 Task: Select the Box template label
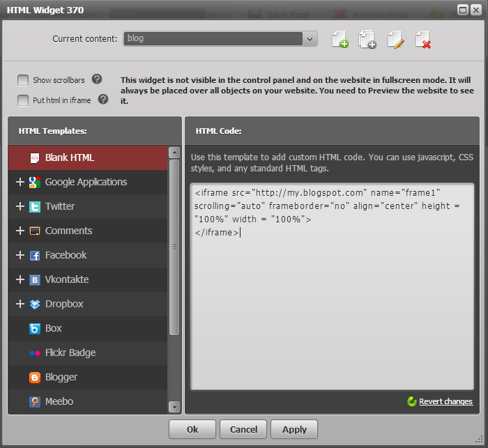tap(54, 329)
